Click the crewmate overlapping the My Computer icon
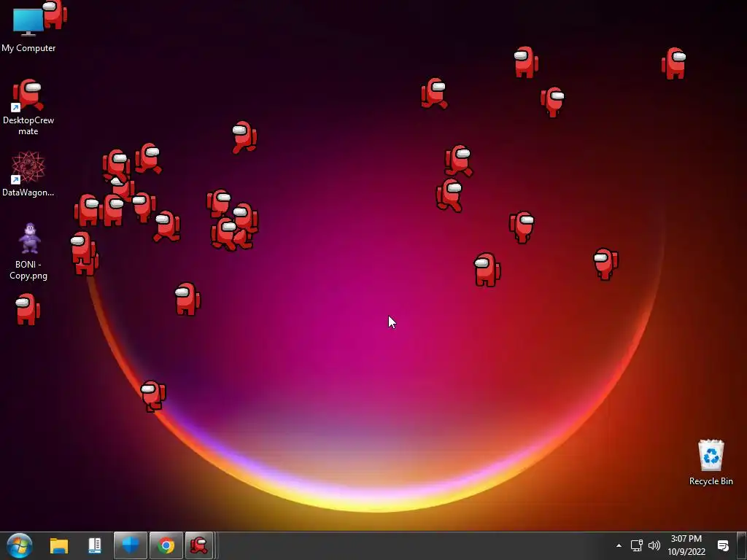Viewport: 747px width, 560px height. (x=55, y=15)
